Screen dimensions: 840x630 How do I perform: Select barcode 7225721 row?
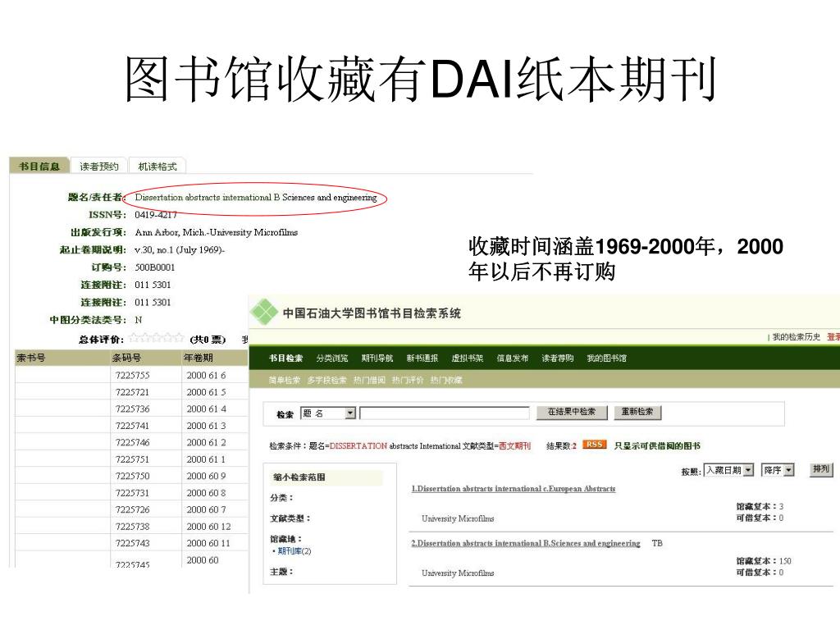[x=132, y=392]
